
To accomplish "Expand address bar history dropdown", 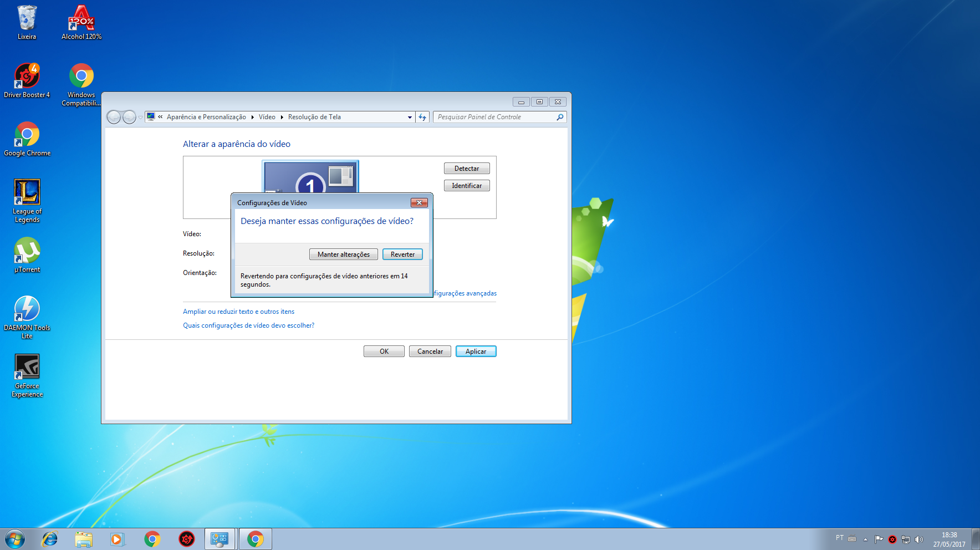I will point(410,117).
